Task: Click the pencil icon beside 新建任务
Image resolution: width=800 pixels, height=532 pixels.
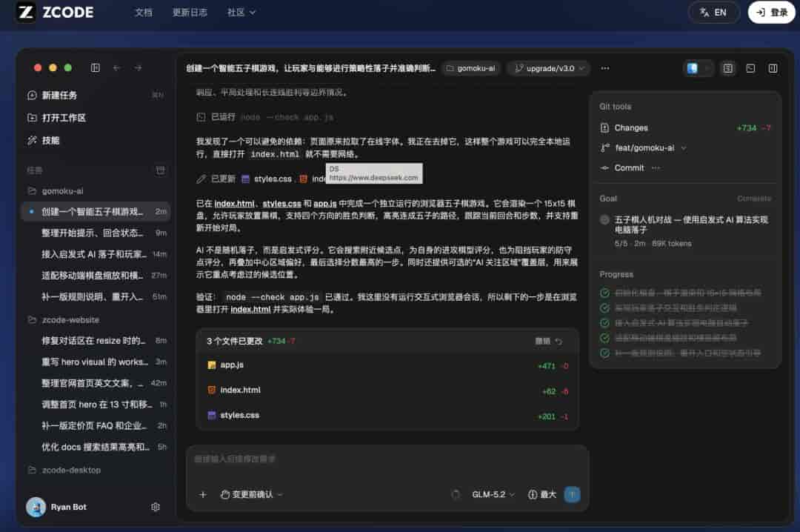Action: click(x=32, y=95)
